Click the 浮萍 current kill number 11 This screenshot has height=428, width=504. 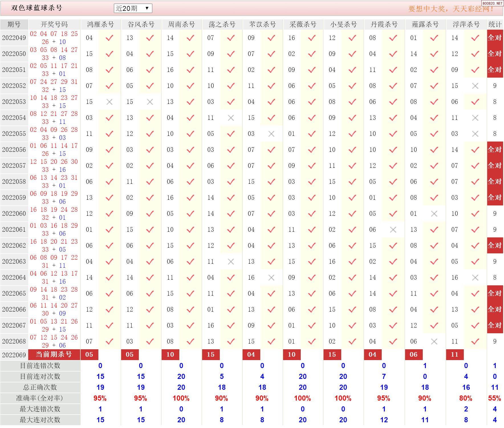point(455,354)
